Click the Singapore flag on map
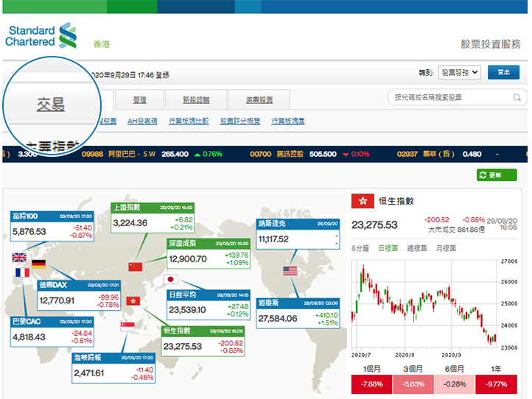Image resolution: width=532 pixels, height=399 pixels. click(x=126, y=326)
